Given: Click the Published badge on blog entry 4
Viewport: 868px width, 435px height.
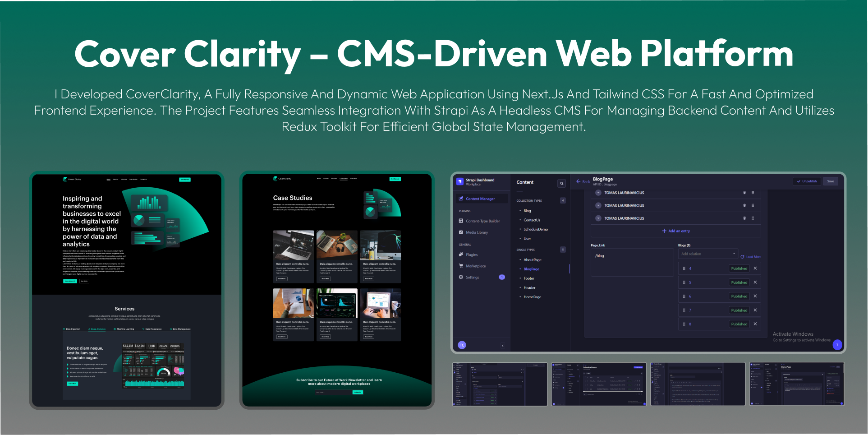Looking at the screenshot, I should coord(739,268).
